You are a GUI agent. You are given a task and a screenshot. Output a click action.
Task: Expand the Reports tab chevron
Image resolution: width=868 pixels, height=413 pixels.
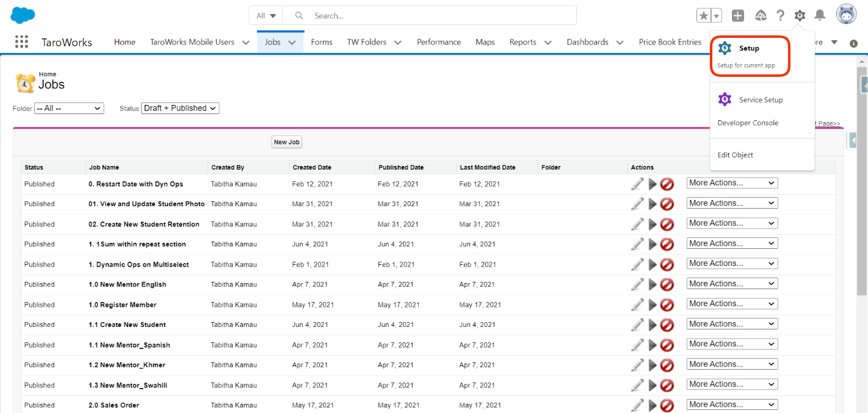tap(548, 43)
